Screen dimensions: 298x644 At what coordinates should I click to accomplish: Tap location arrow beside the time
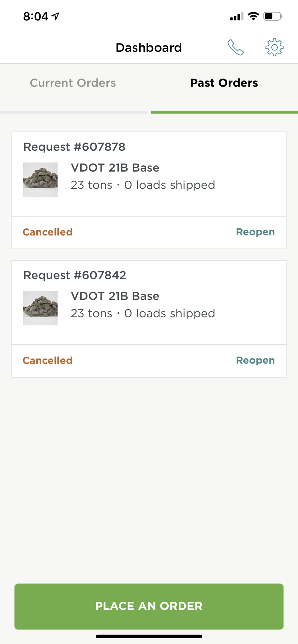pyautogui.click(x=55, y=16)
